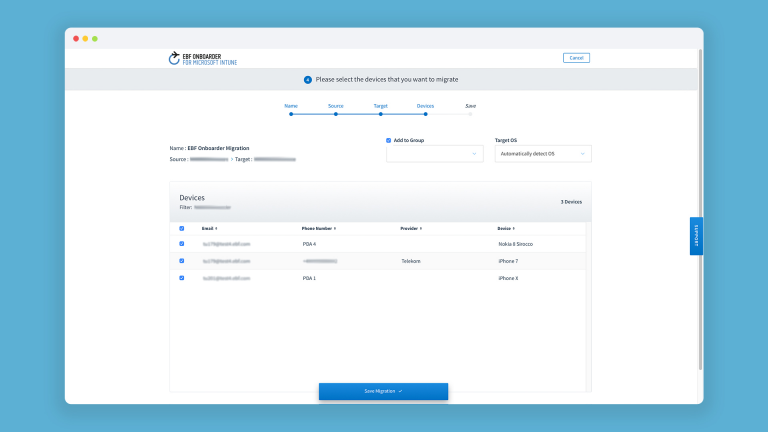Click the step 4 info icon
This screenshot has width=768, height=432.
click(x=308, y=80)
